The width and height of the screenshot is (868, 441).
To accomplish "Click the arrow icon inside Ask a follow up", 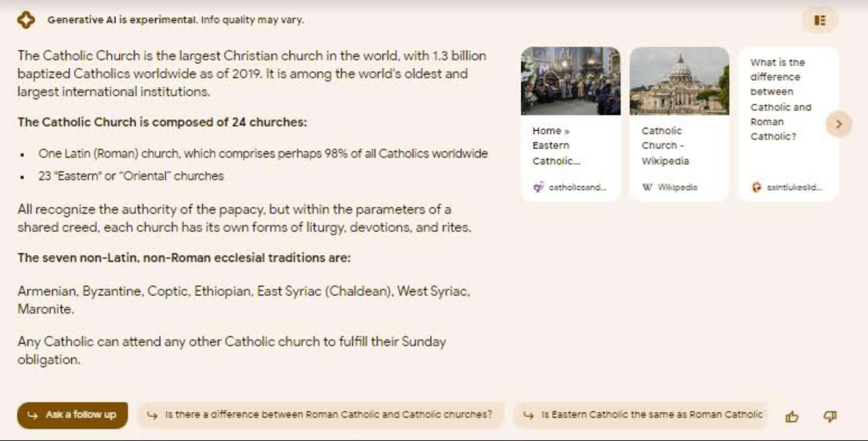I will coord(33,415).
